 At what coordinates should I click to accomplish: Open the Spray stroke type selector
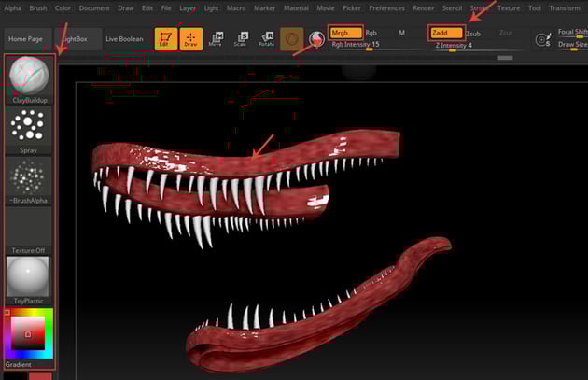pyautogui.click(x=30, y=127)
